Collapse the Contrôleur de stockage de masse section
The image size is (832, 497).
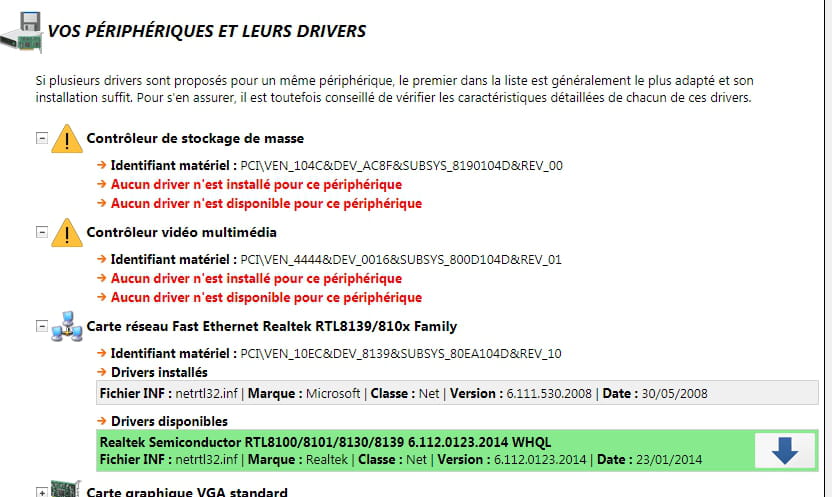click(42, 138)
